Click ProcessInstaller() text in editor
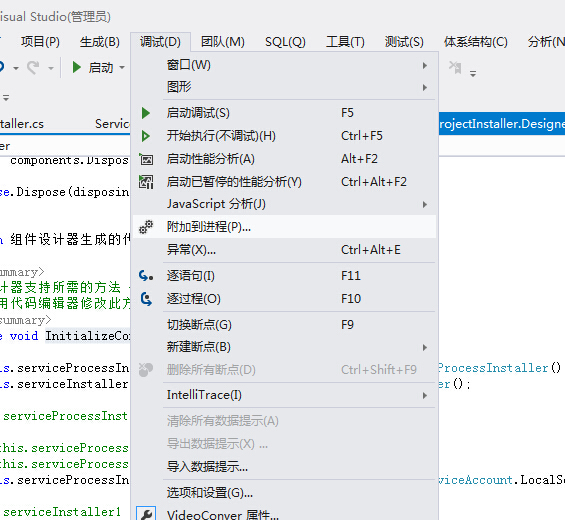The image size is (565, 520). point(499,368)
